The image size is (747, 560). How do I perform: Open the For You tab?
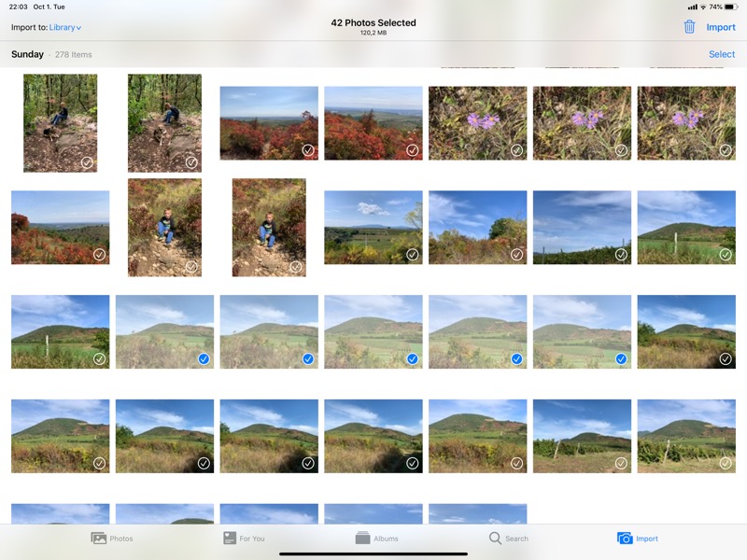pos(244,539)
